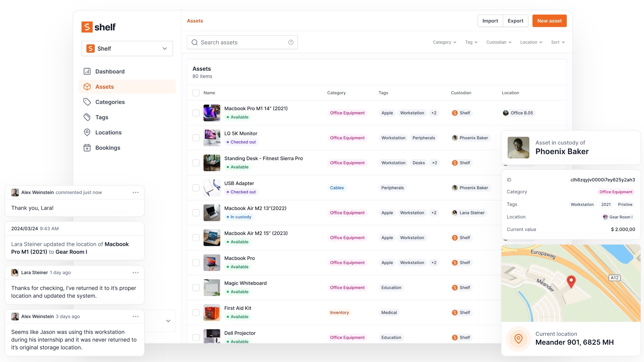The height and width of the screenshot is (362, 644).
Task: Click the Locations pin icon in sidebar
Action: tap(87, 132)
